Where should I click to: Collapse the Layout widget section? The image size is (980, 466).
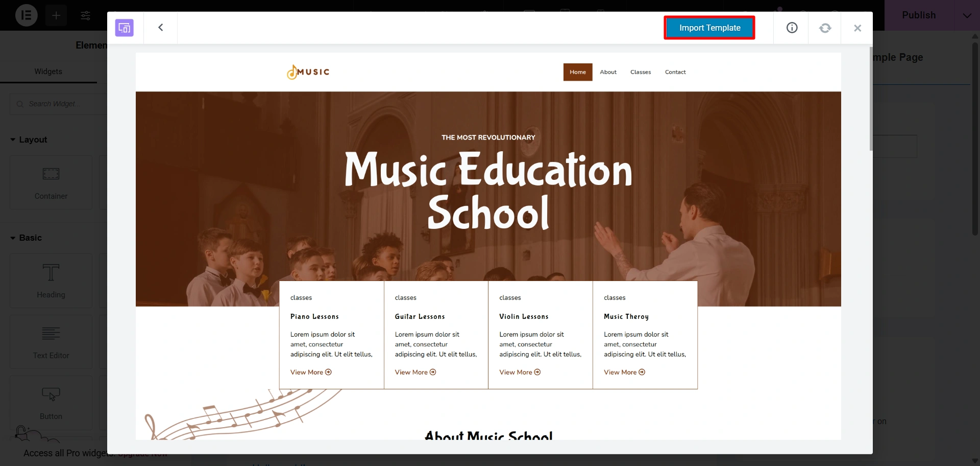tap(29, 139)
